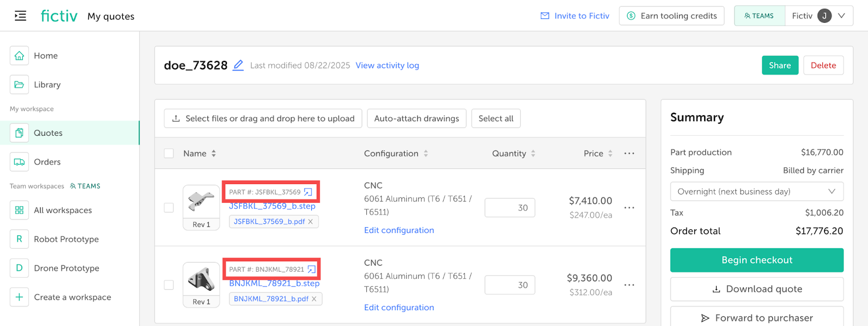Open table header more options ellipsis
This screenshot has width=868, height=326.
pos(629,153)
